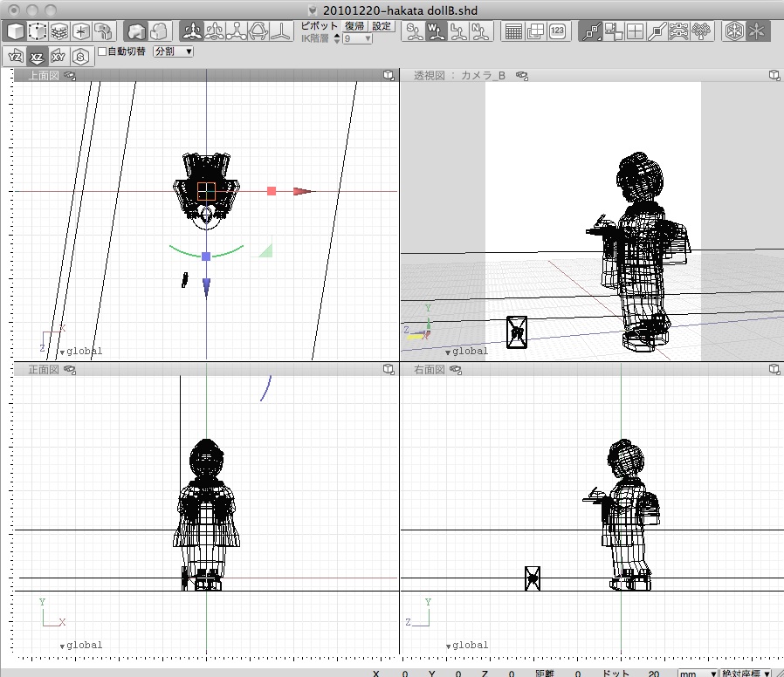This screenshot has width=784, height=677.
Task: Open front view global coordinate menu
Action: point(81,645)
